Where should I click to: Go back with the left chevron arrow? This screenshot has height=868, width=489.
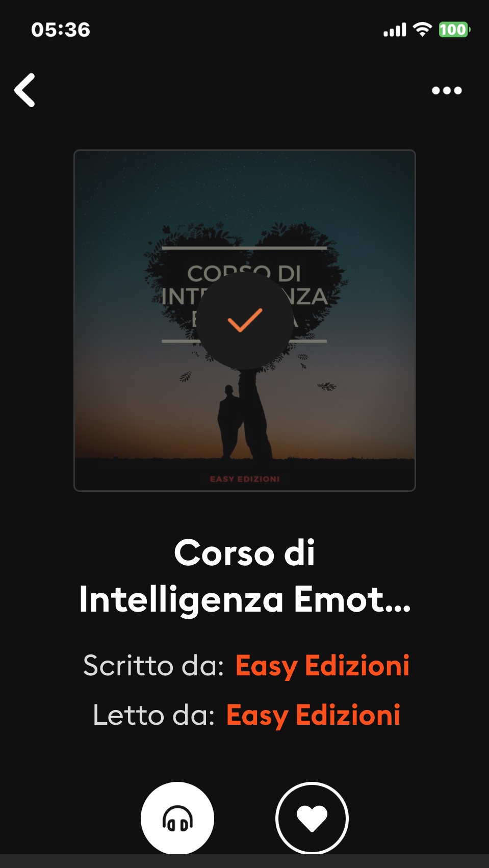tap(24, 90)
